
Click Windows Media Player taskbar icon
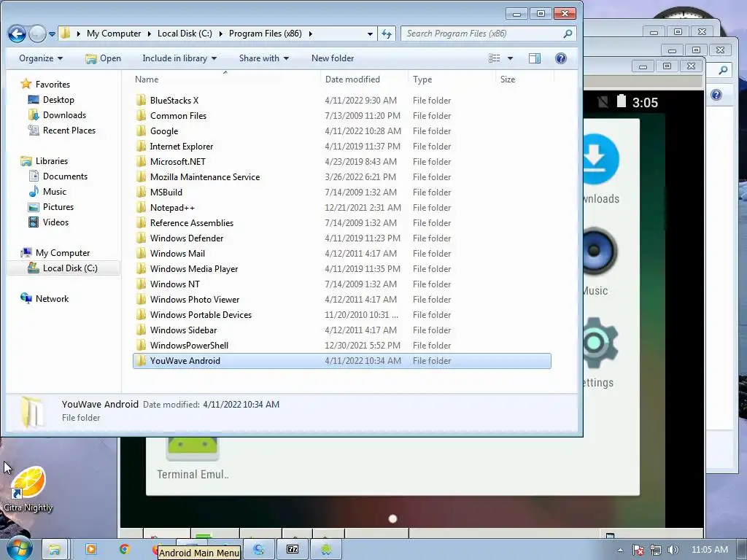click(90, 550)
